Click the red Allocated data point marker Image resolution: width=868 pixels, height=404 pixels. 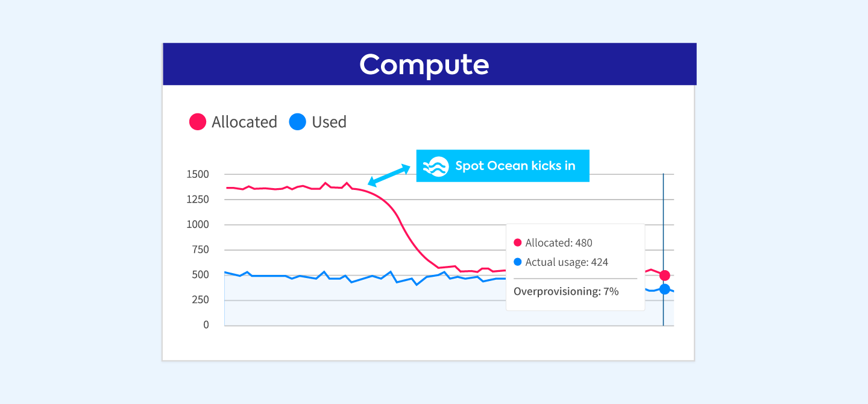click(664, 276)
